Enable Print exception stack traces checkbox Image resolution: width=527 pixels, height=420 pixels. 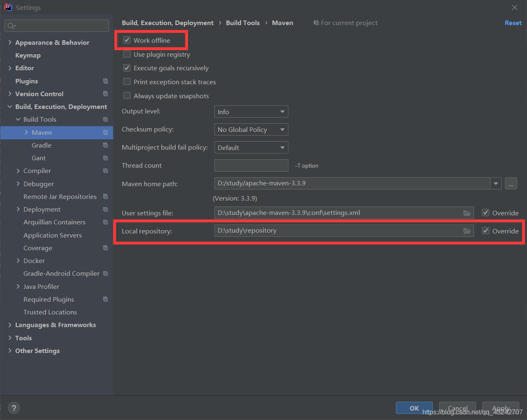[x=127, y=82]
